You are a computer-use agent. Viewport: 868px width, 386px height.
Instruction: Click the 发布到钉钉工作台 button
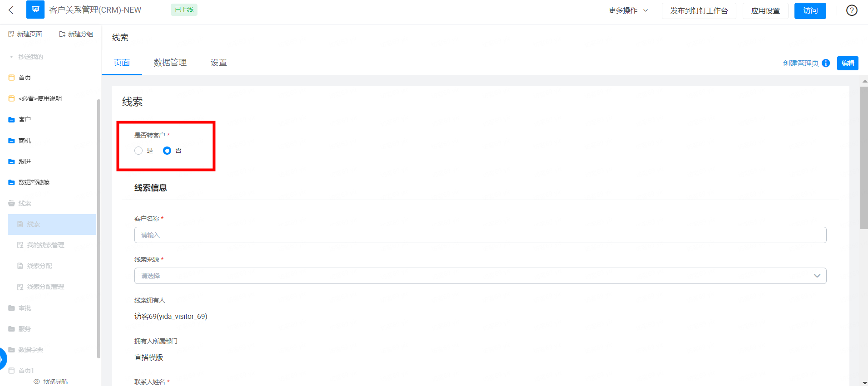tap(699, 11)
